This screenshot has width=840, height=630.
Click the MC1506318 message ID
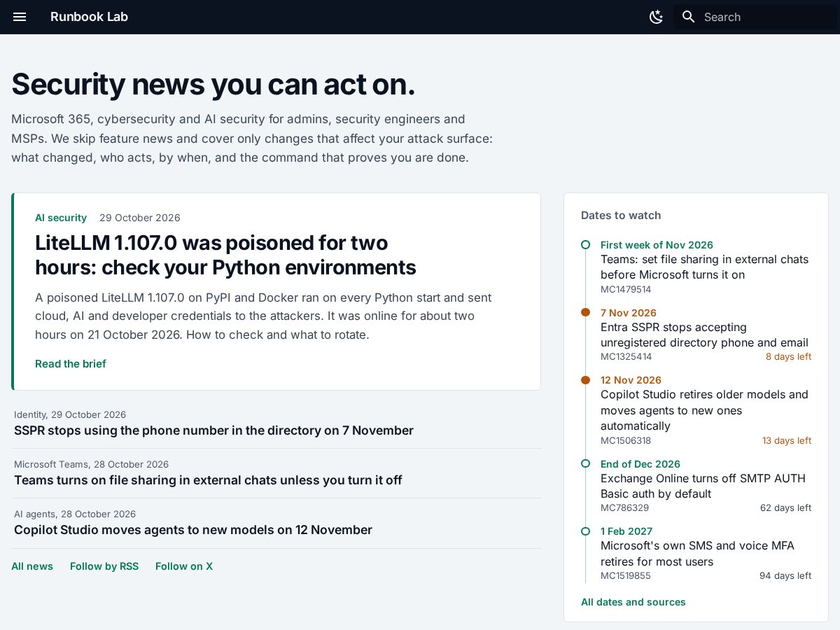(x=626, y=440)
